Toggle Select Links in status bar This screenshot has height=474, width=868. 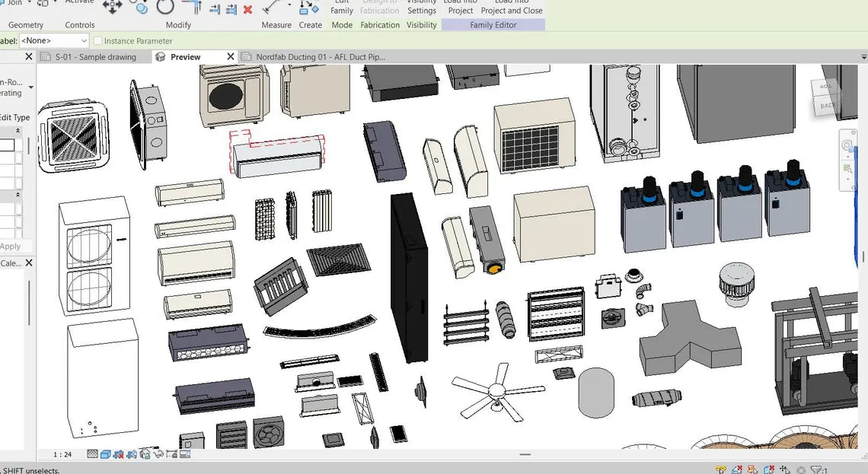tap(720, 470)
